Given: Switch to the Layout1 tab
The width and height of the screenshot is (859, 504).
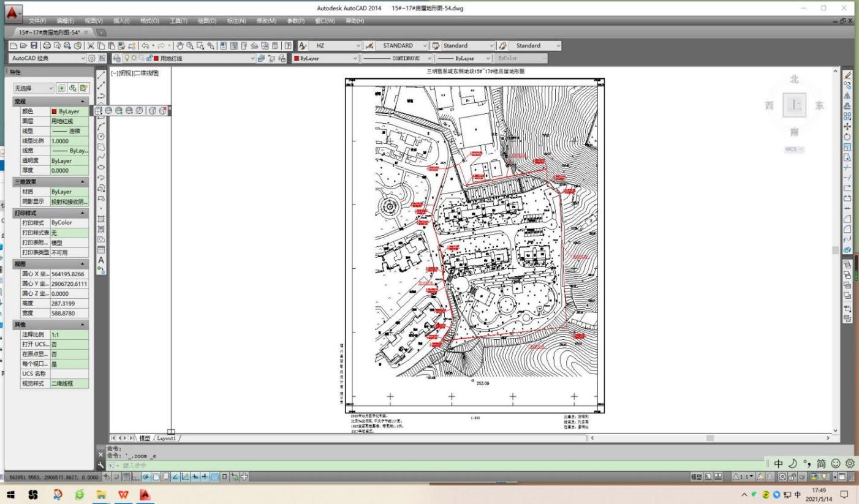Looking at the screenshot, I should [x=167, y=438].
